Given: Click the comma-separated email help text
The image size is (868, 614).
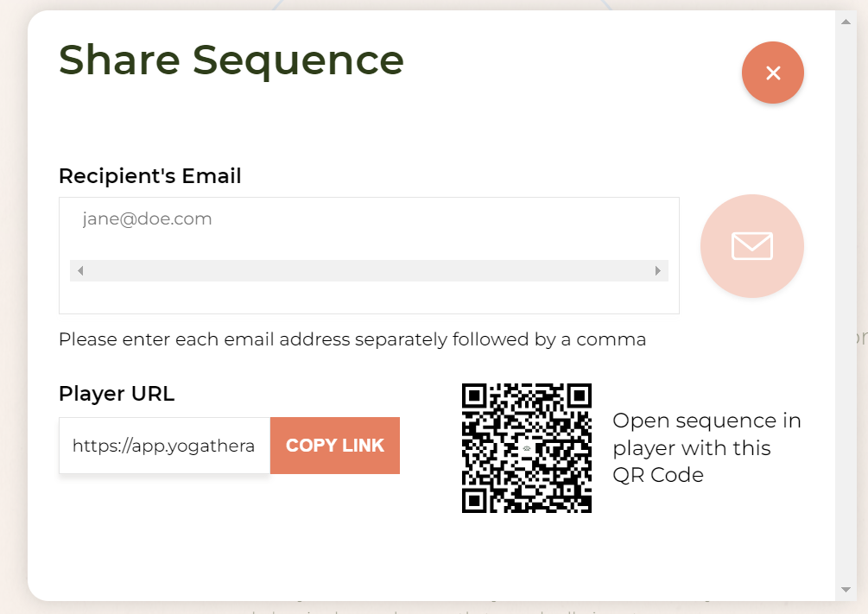Looking at the screenshot, I should click(352, 339).
